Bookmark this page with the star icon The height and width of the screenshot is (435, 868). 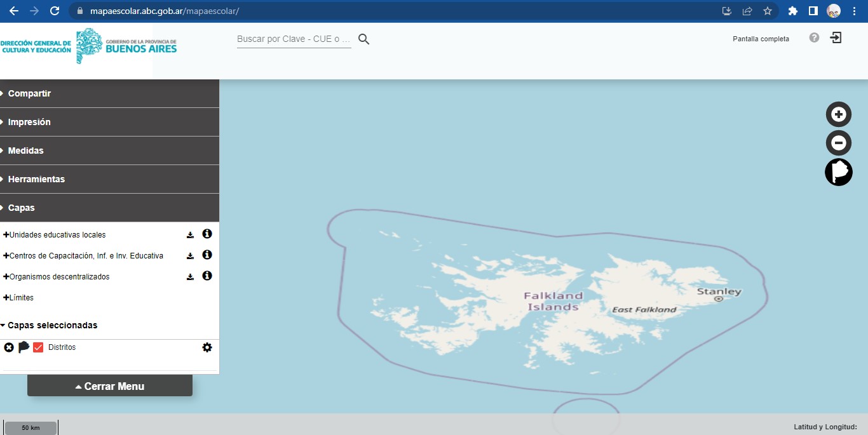(x=767, y=11)
